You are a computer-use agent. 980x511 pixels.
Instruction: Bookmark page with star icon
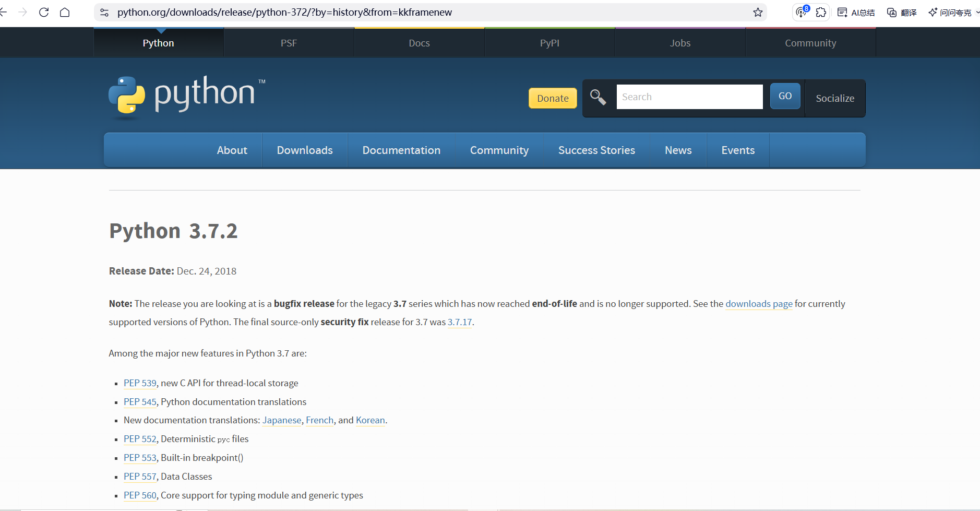pyautogui.click(x=758, y=12)
